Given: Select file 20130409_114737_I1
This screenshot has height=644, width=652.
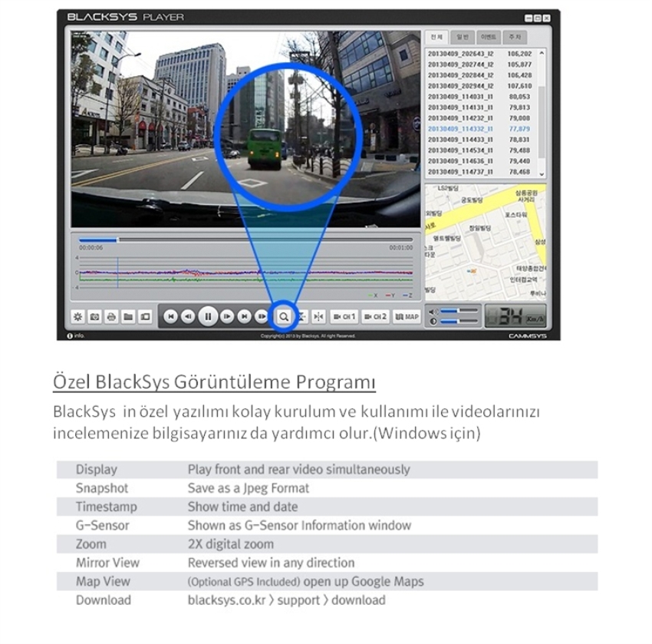Looking at the screenshot, I should click(481, 172).
